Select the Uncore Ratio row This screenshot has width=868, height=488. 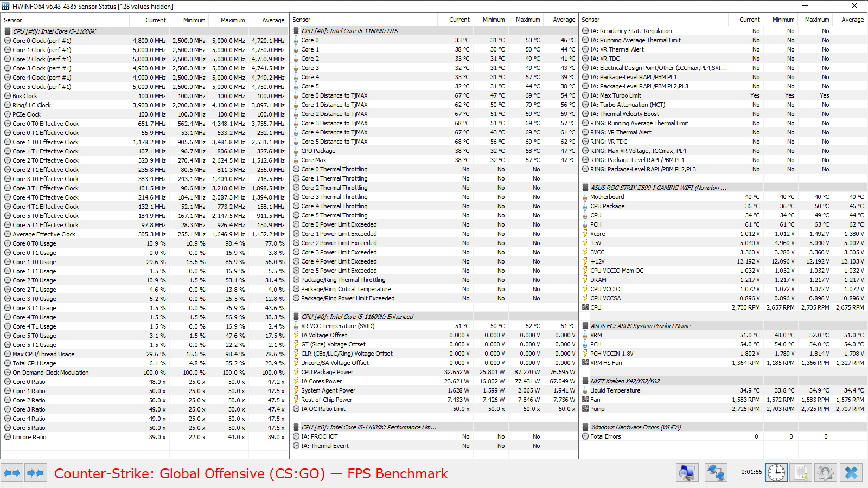click(x=144, y=437)
